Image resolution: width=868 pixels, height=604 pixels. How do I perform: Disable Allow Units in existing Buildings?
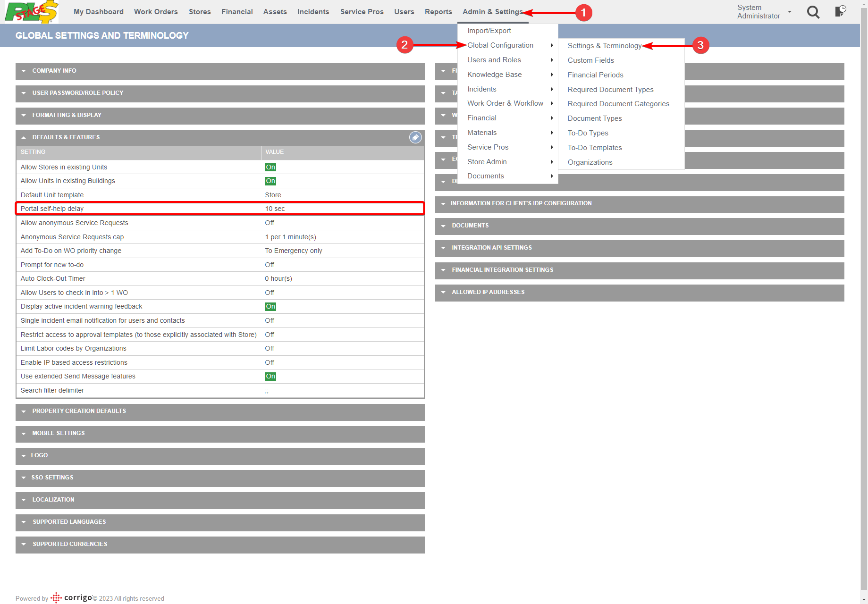270,181
